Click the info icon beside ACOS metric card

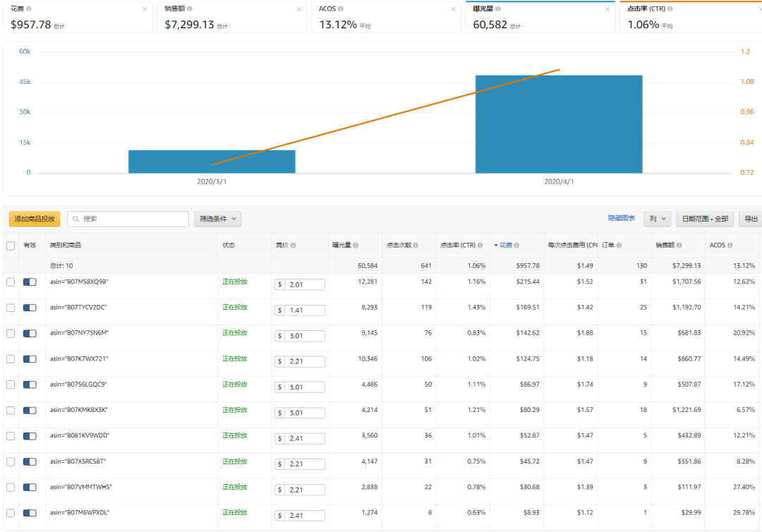pos(341,9)
